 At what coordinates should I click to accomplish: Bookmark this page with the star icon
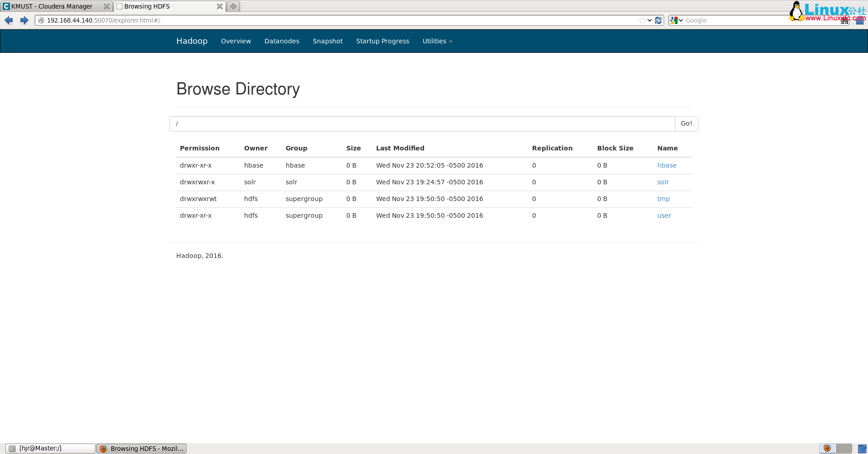click(642, 20)
